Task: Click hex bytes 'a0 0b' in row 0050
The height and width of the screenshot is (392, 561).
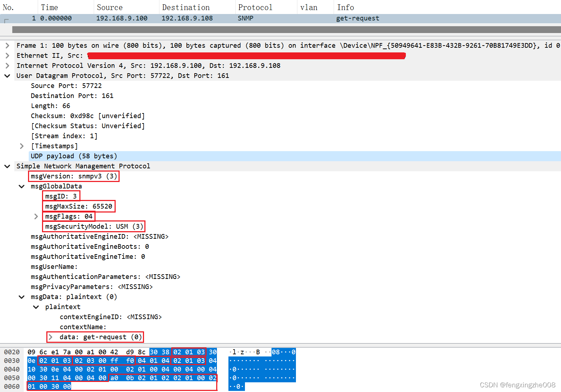Action: [122, 378]
